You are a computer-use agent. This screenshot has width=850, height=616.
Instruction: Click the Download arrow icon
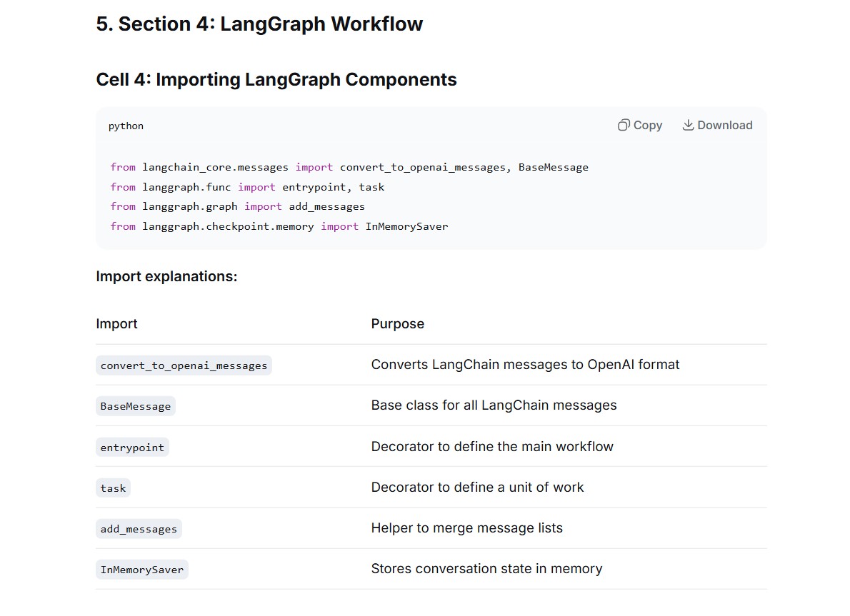(688, 125)
